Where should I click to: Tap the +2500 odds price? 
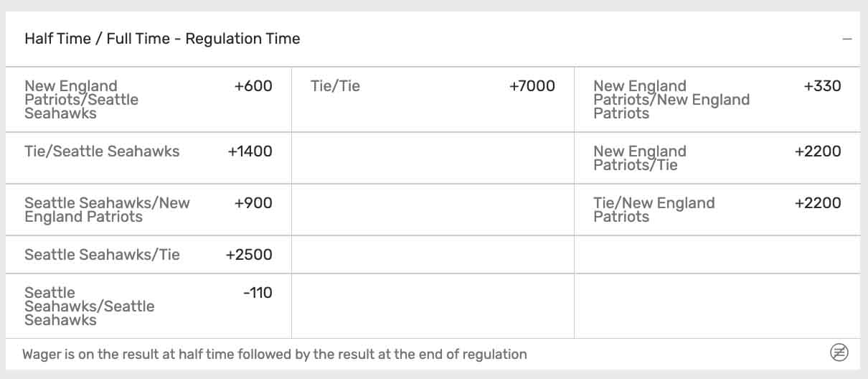[x=249, y=255]
